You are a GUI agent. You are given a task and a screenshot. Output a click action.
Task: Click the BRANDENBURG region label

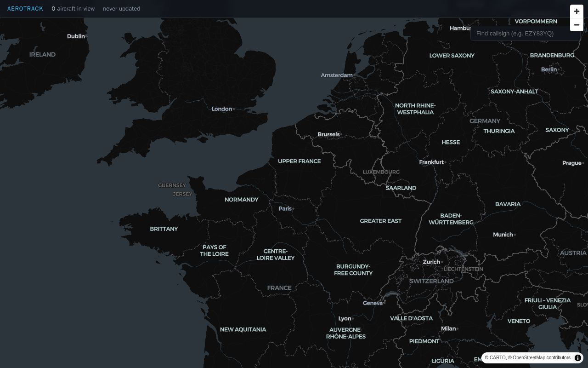pyautogui.click(x=552, y=55)
